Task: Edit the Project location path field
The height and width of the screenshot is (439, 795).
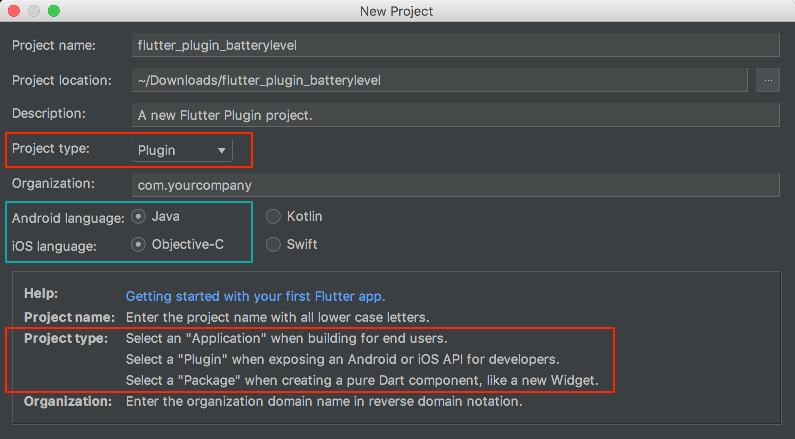Action: [x=440, y=80]
